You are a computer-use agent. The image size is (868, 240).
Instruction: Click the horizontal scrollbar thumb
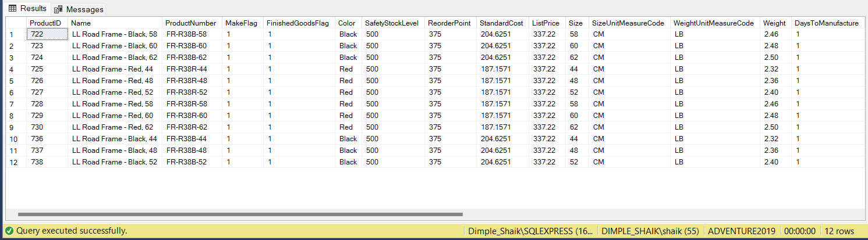(240, 214)
